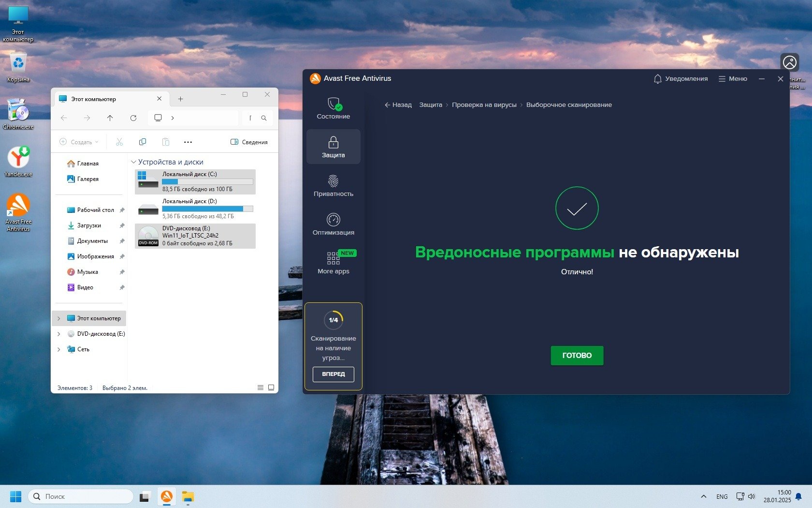
Task: Click the cut scissors icon in Explorer
Action: click(x=119, y=142)
